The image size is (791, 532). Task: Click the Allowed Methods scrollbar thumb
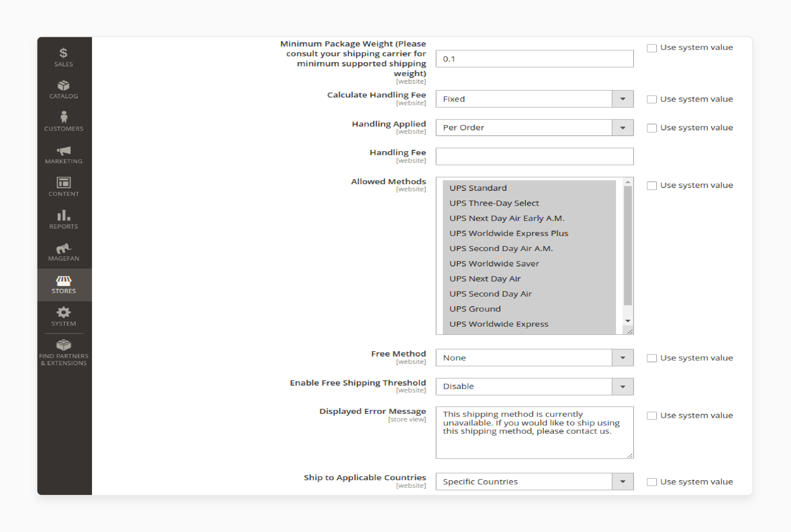[628, 246]
